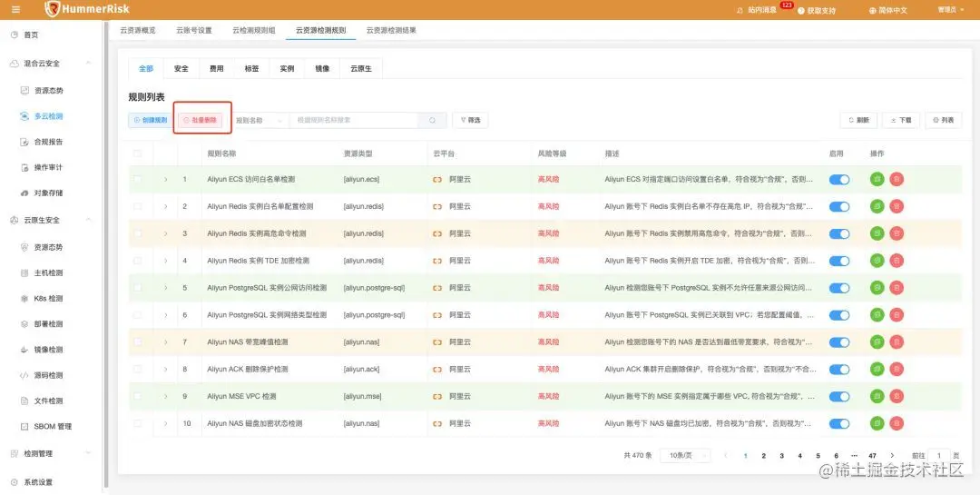Toggle 启用 switch for Aliyun ACK 删除保护检测
Image resolution: width=980 pixels, height=495 pixels.
click(839, 370)
